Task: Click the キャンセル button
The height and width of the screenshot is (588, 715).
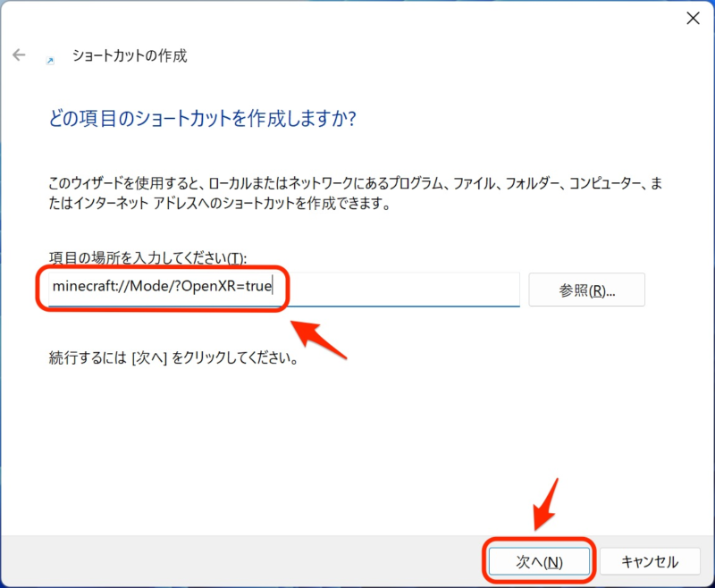Action: 650,561
